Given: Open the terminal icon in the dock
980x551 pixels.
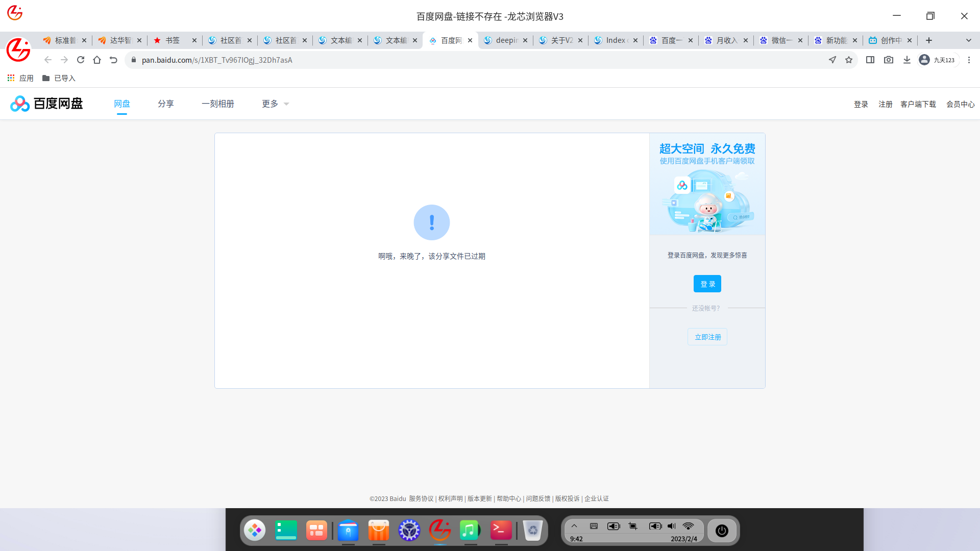Looking at the screenshot, I should [501, 531].
